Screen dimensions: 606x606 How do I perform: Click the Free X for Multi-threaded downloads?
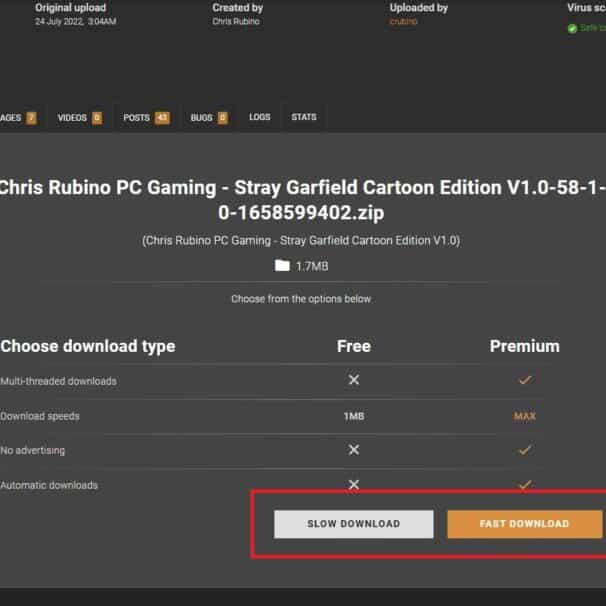point(354,380)
